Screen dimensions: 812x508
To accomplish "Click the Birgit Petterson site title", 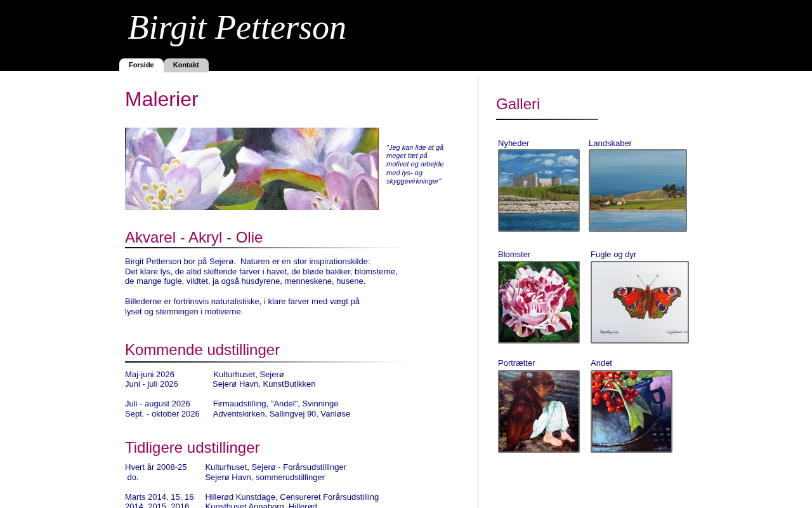I will point(237,27).
